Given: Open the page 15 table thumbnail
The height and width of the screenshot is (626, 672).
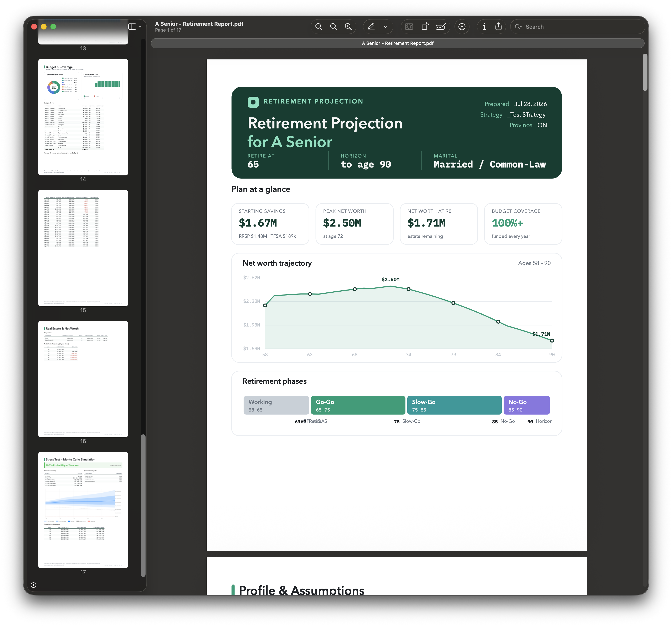Looking at the screenshot, I should [83, 248].
